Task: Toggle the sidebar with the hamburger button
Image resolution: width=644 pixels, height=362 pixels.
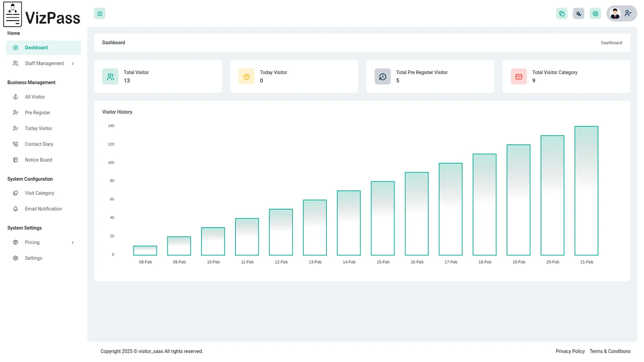Action: point(99,14)
